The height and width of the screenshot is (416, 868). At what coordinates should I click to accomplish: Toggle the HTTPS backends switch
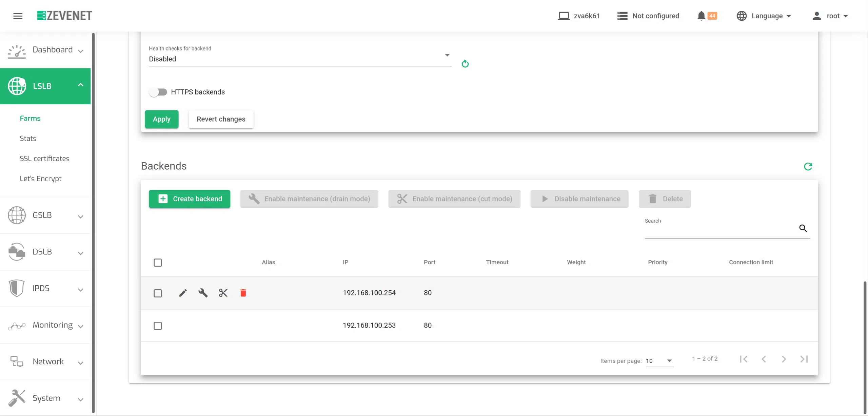(158, 92)
